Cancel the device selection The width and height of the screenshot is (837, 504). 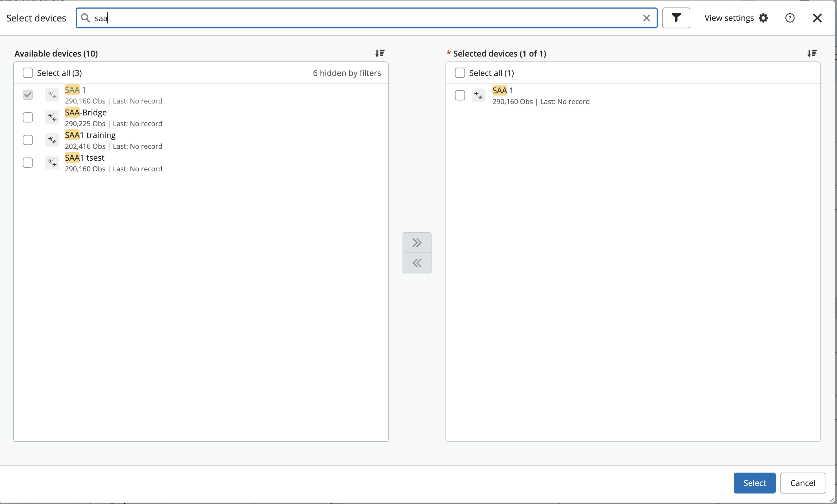tap(802, 483)
